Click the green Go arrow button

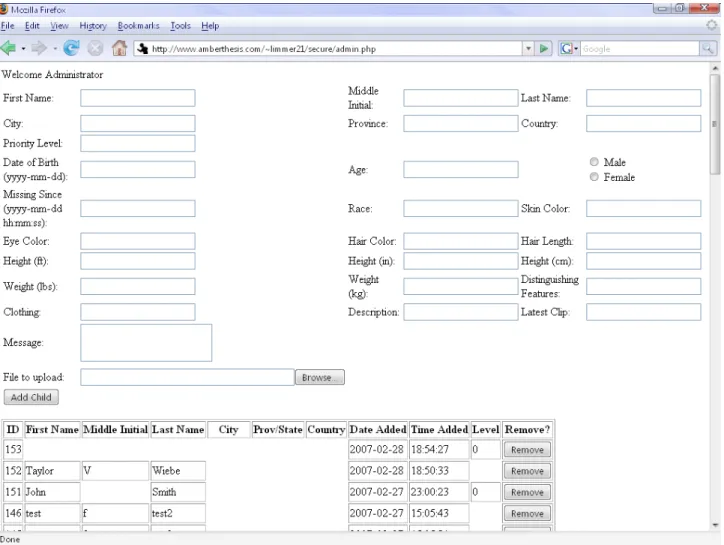[544, 48]
